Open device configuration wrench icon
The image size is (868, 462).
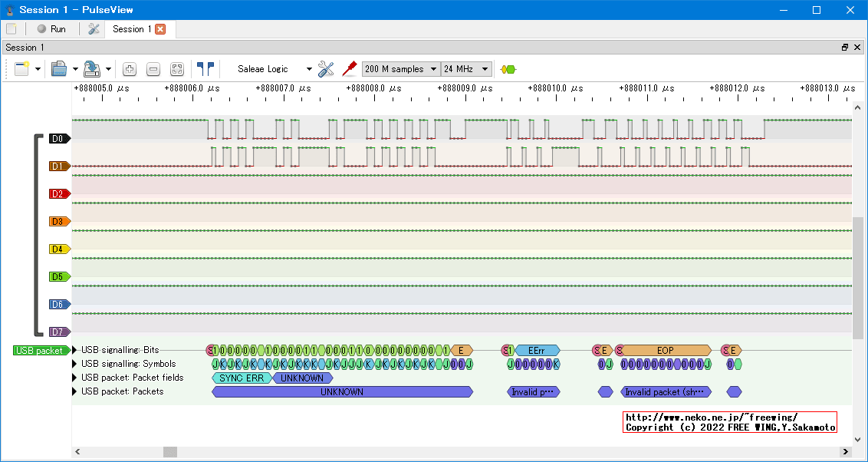tap(326, 69)
